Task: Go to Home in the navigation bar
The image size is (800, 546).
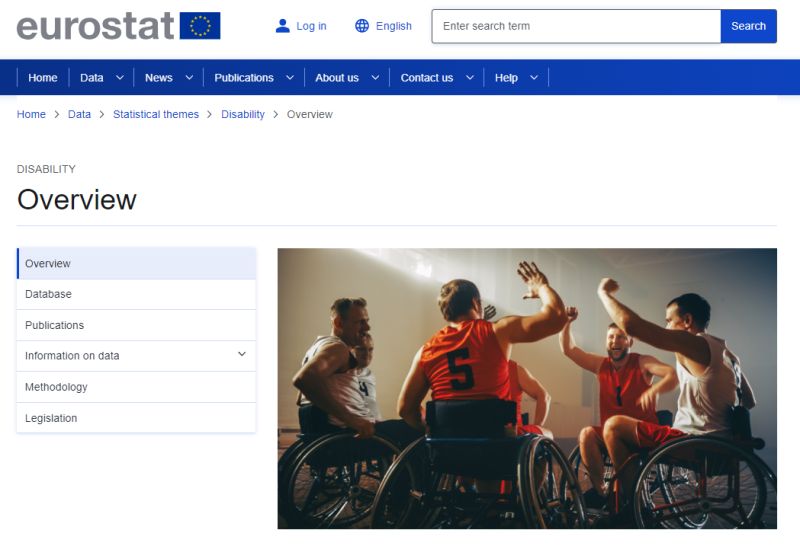Action: coord(43,78)
